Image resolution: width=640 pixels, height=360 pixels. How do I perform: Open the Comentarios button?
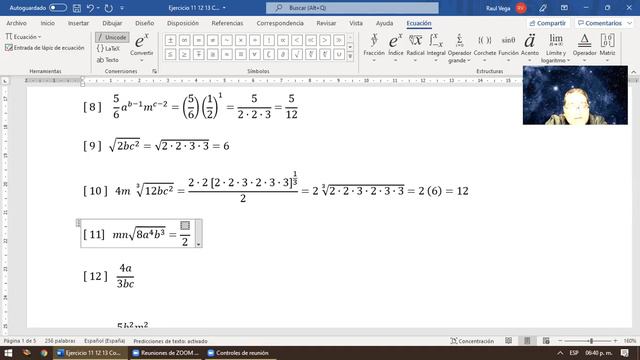tap(603, 23)
